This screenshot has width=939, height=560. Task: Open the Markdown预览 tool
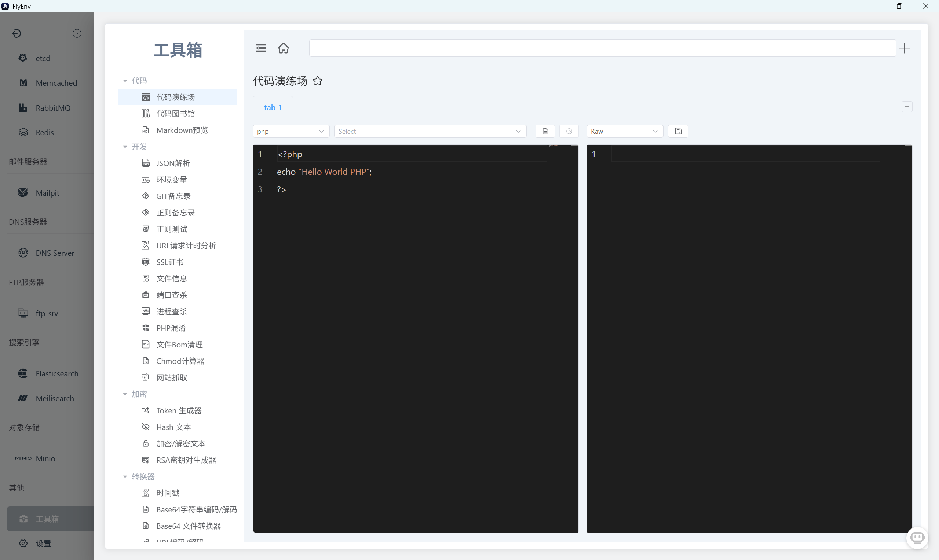pos(182,130)
